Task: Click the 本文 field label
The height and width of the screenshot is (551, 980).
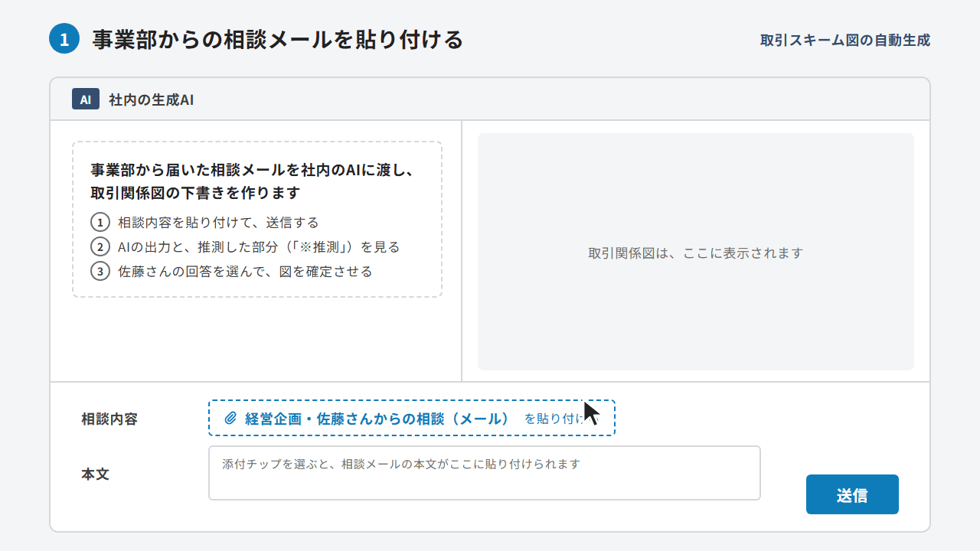Action: (x=96, y=474)
